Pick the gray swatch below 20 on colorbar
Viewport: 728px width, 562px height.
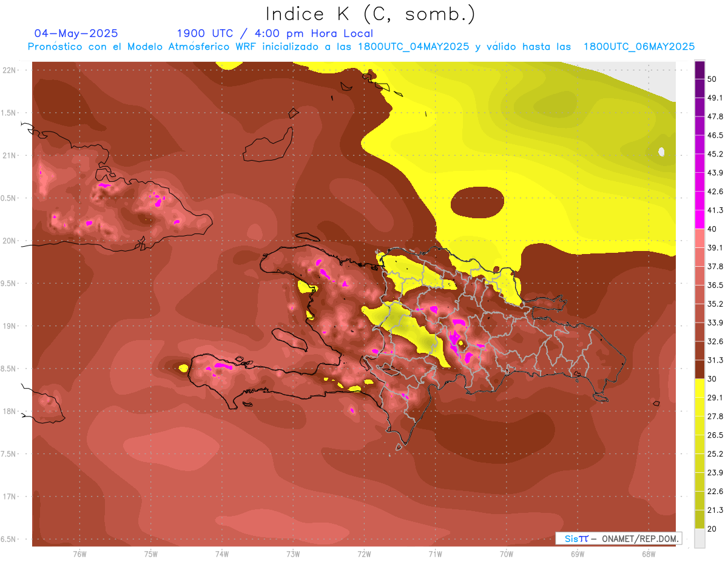point(699,538)
